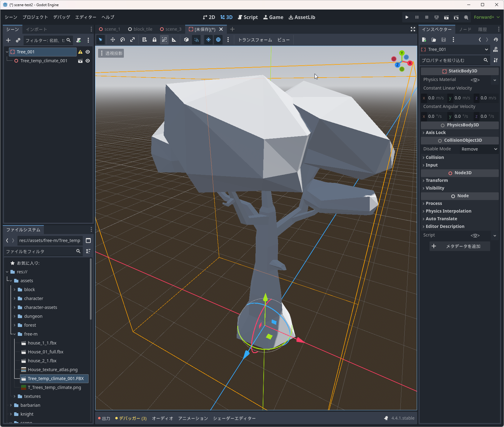Click the Ruler mode icon

point(174,40)
